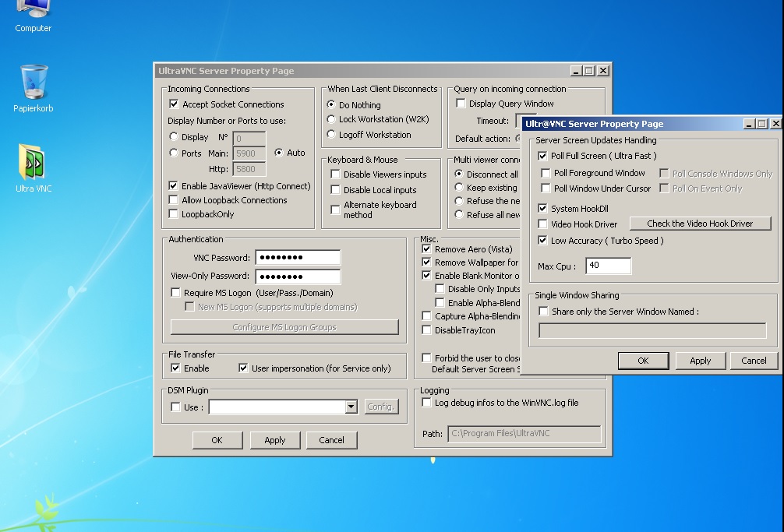This screenshot has height=532, width=784.
Task: Select Disconnect all multi viewer option
Action: click(458, 174)
